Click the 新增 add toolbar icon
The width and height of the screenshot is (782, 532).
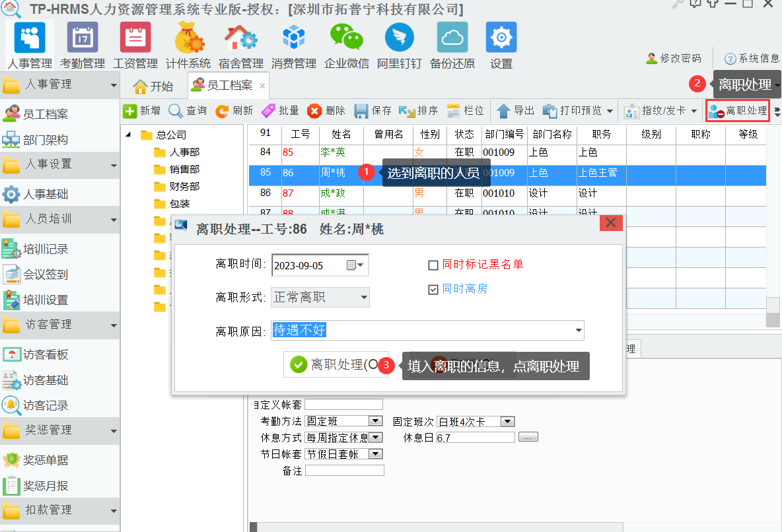[x=130, y=111]
